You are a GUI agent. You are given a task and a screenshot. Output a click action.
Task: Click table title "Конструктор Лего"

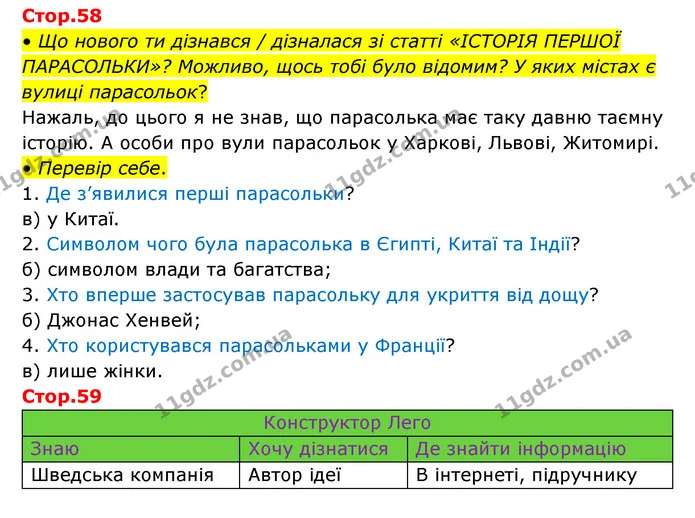click(x=347, y=423)
